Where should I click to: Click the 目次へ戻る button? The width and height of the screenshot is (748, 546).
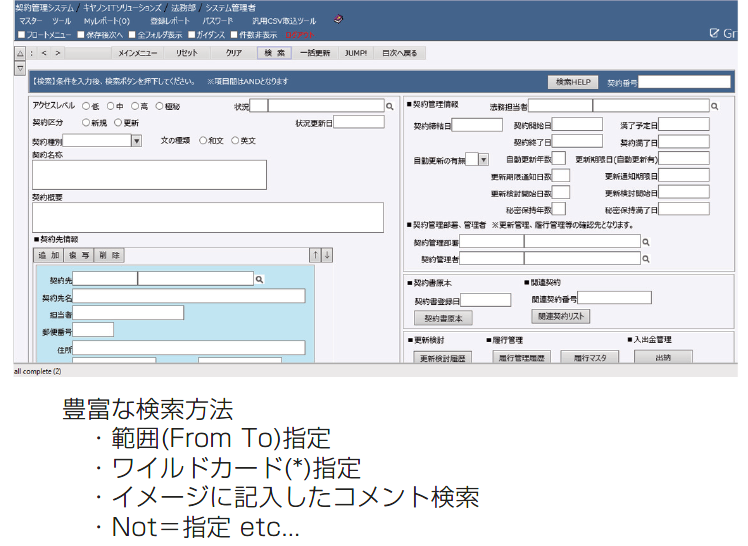pyautogui.click(x=400, y=53)
